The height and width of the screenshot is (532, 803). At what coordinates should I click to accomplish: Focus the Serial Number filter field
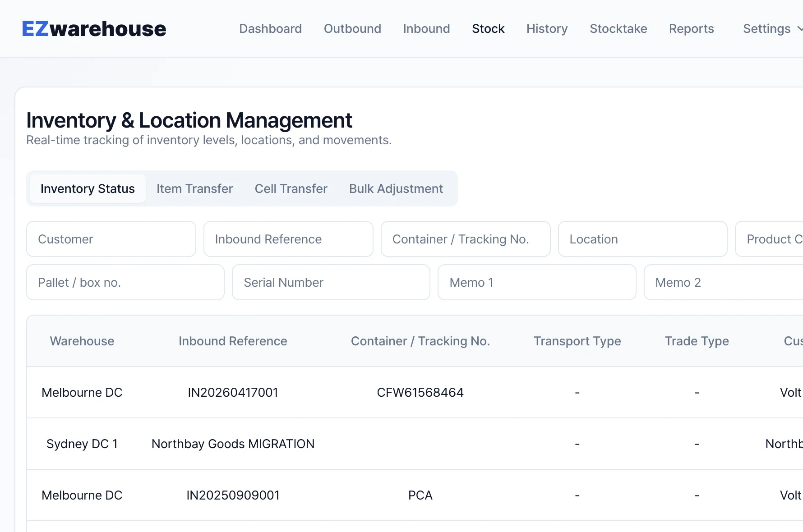(x=331, y=282)
